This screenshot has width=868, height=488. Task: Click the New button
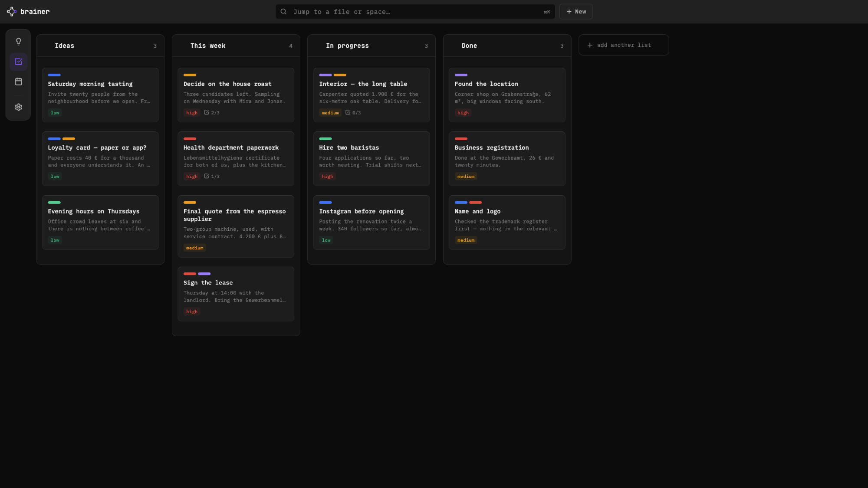click(576, 12)
